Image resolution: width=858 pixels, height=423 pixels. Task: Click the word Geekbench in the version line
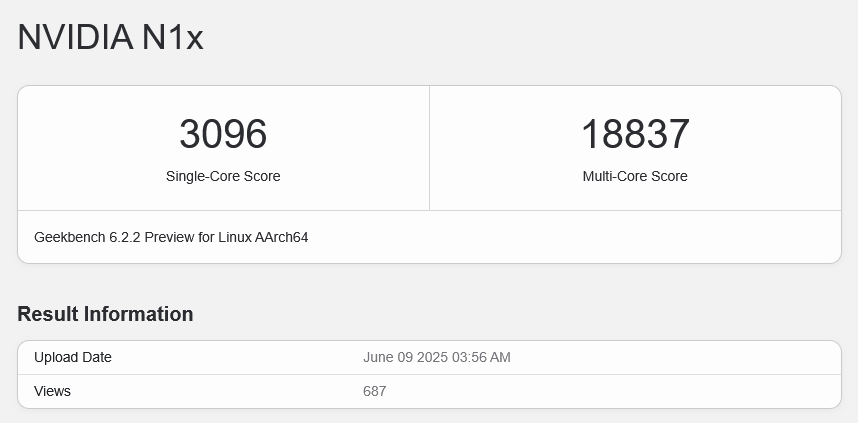[69, 237]
